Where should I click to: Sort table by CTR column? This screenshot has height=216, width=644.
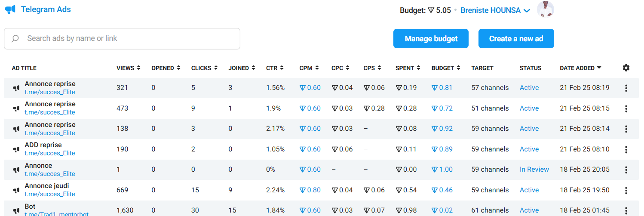point(274,68)
